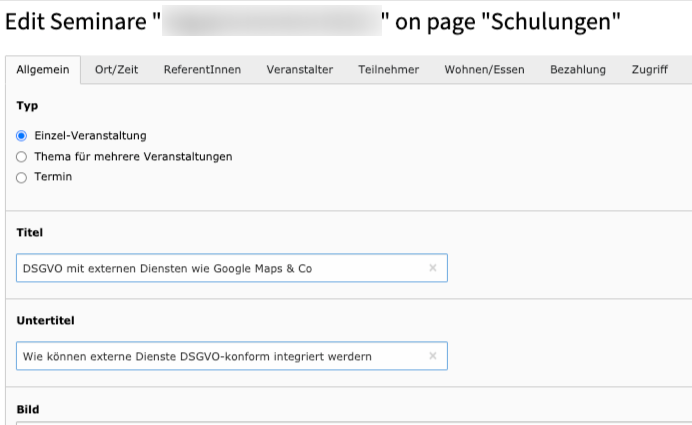Open the Teilnehmer tab
The width and height of the screenshot is (692, 425).
coord(388,70)
